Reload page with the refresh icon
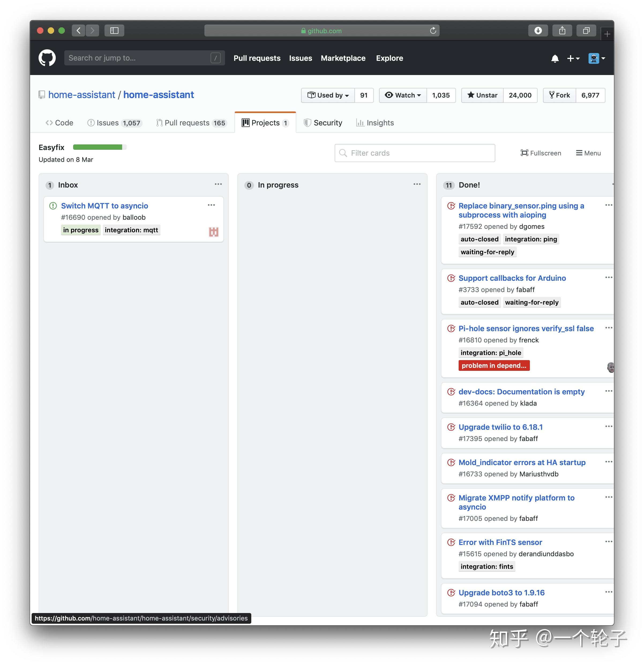This screenshot has height=665, width=644. click(x=433, y=31)
